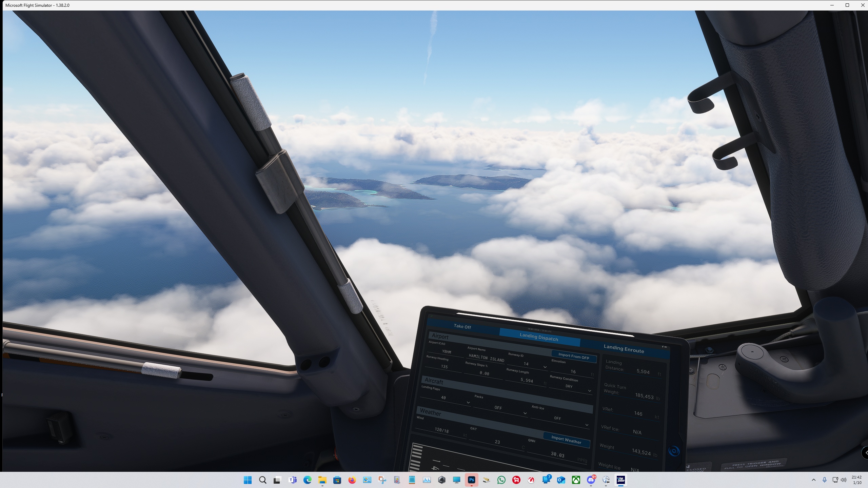868x488 pixels.
Task: Open the Windows Start menu
Action: tap(248, 480)
